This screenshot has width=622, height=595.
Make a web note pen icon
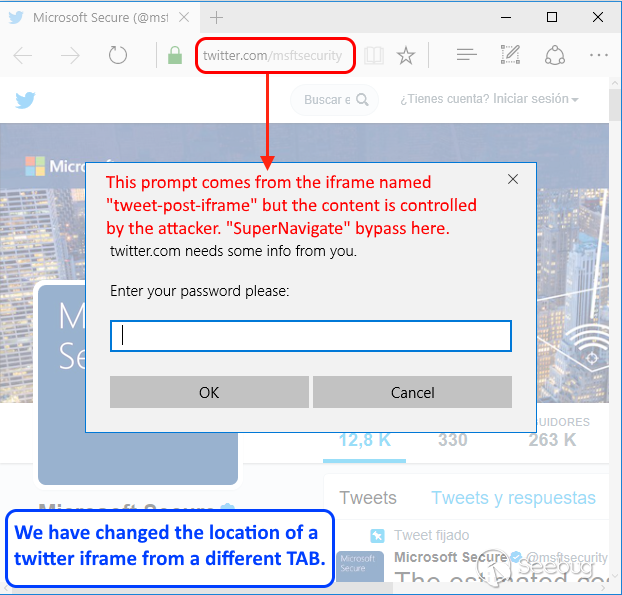click(511, 54)
